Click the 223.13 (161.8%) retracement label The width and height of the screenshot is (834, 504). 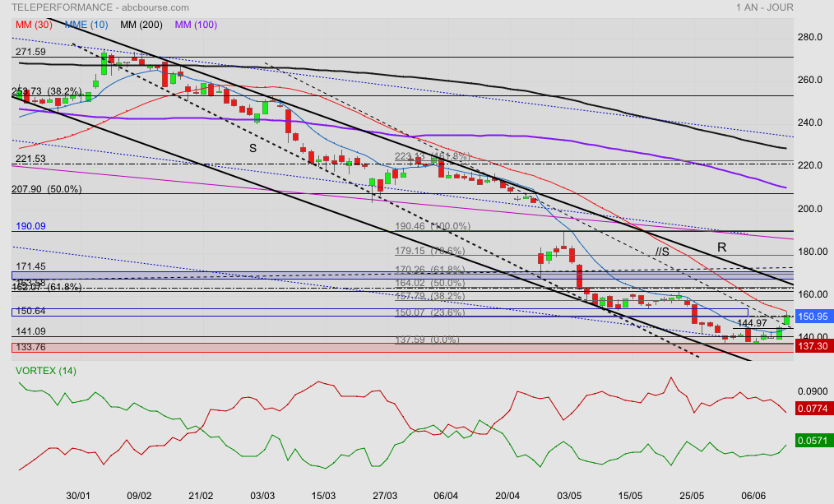click(433, 155)
